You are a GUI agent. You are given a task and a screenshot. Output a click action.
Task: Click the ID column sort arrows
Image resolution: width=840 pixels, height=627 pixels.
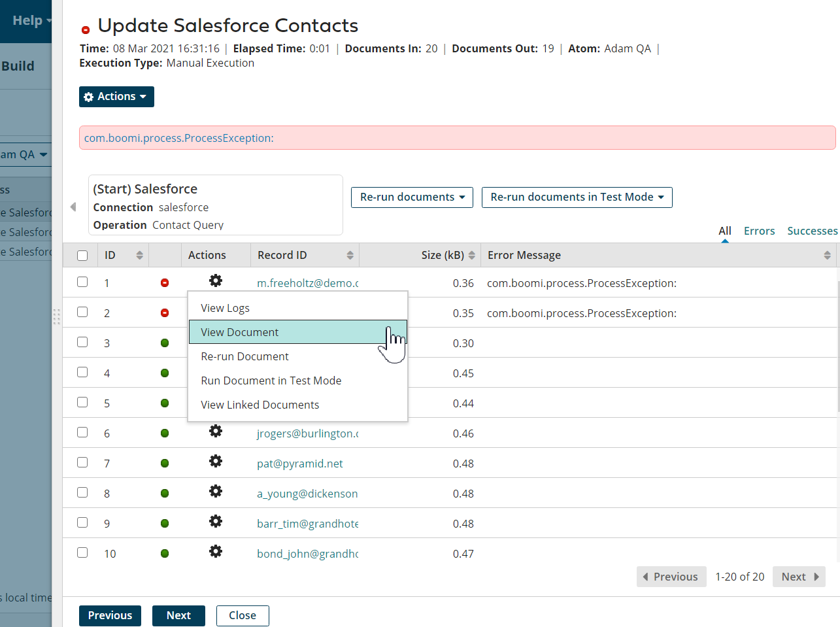click(x=139, y=256)
